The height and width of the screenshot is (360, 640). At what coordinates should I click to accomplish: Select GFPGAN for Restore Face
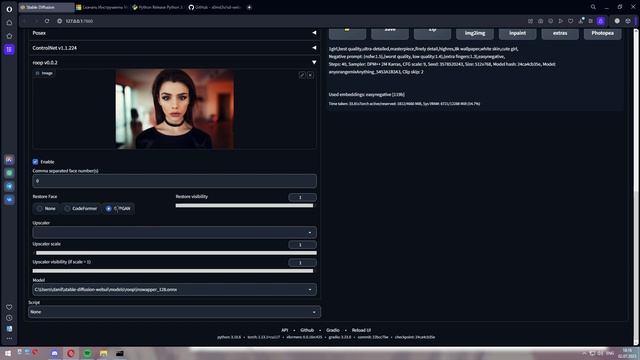(118, 209)
